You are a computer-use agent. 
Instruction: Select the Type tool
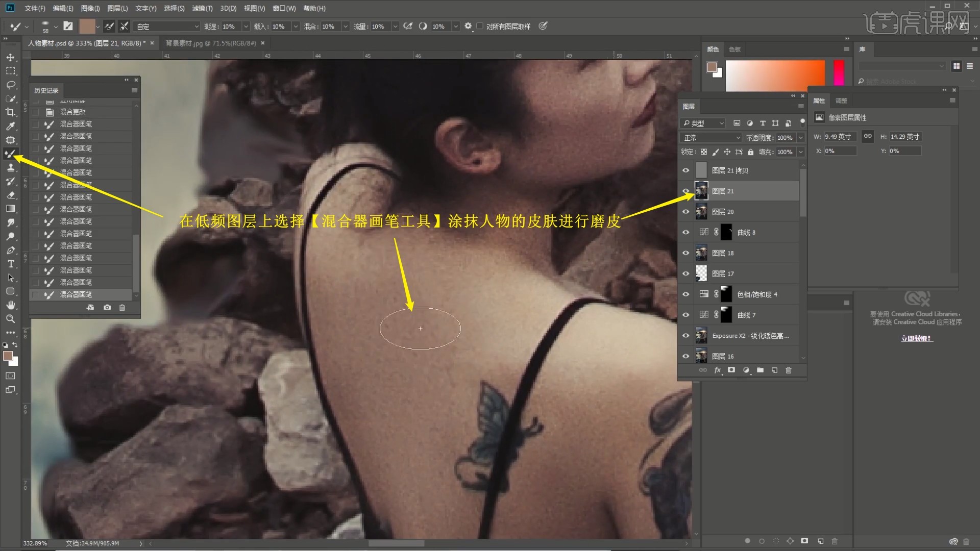point(10,264)
